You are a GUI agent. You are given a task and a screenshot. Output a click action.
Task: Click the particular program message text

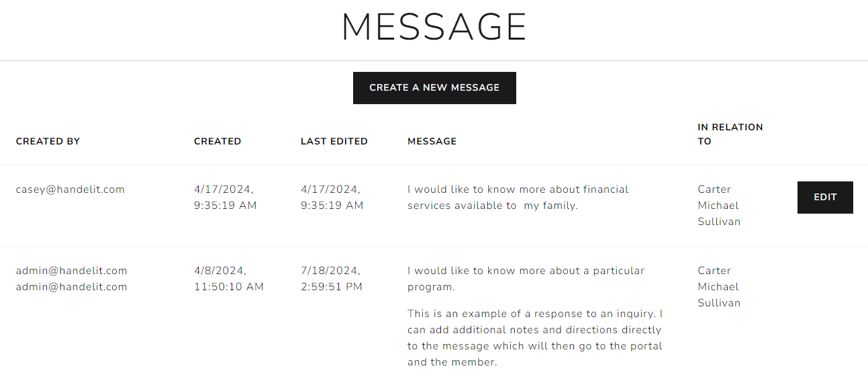pyautogui.click(x=525, y=279)
